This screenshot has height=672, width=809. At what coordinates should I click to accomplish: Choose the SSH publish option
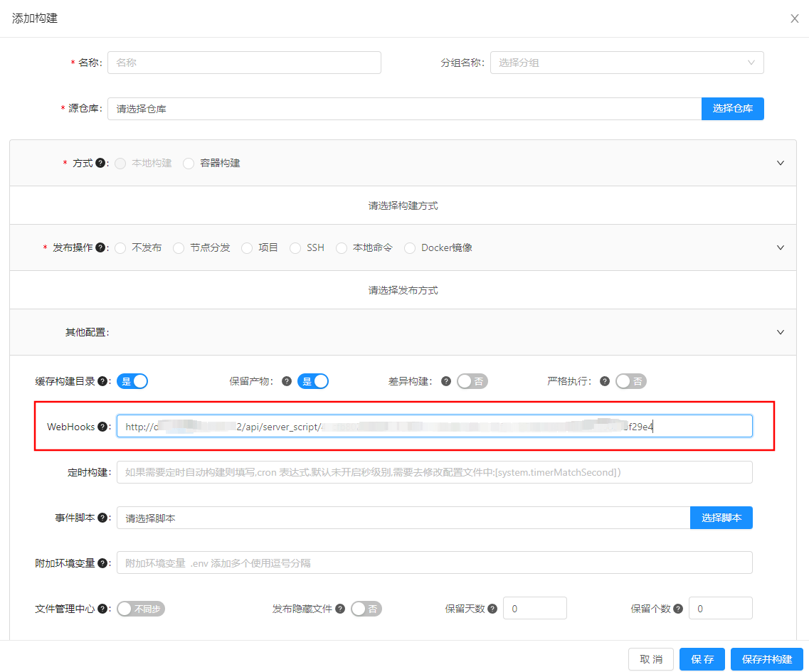click(295, 248)
